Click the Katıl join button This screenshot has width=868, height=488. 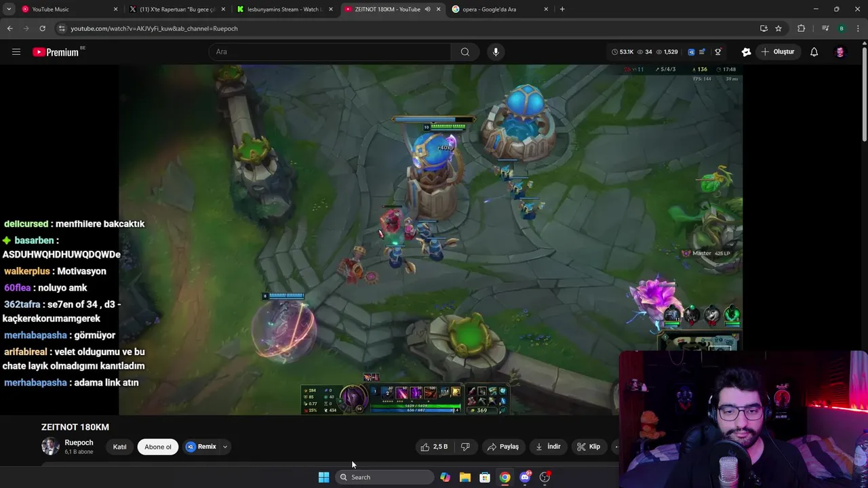click(119, 447)
